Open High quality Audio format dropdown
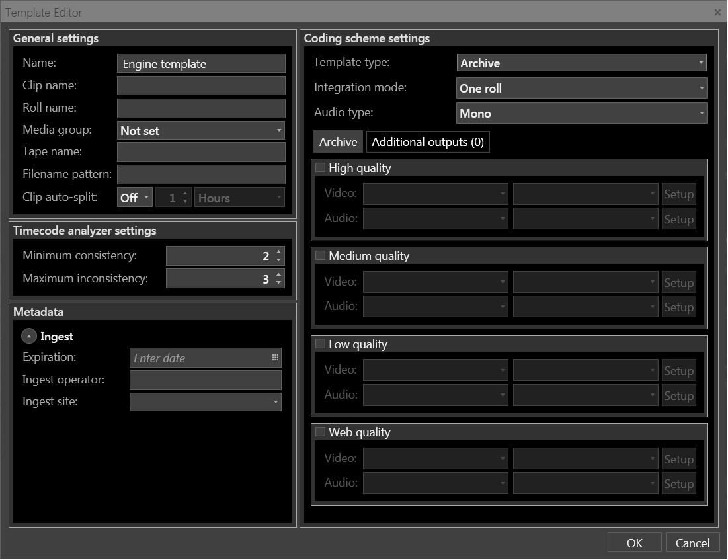Image resolution: width=728 pixels, height=560 pixels. pos(585,219)
